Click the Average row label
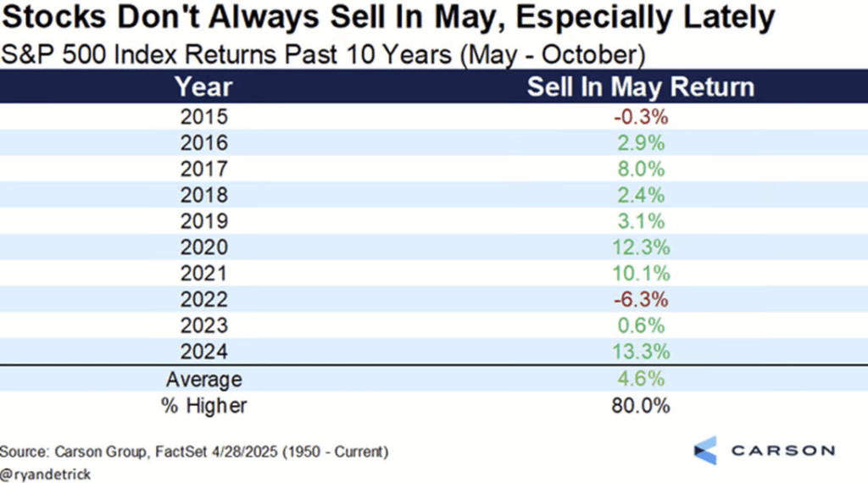This screenshot has height=483, width=868. [203, 380]
